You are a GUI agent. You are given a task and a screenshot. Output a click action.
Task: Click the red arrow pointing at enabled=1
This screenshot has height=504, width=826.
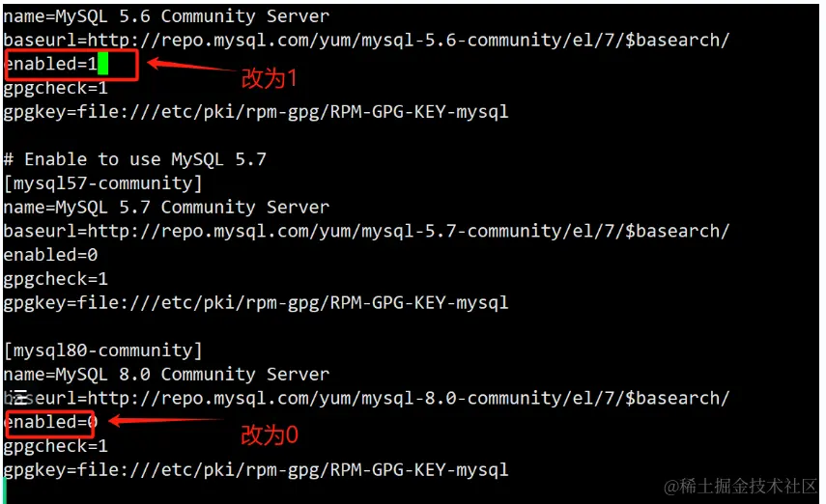click(x=187, y=69)
